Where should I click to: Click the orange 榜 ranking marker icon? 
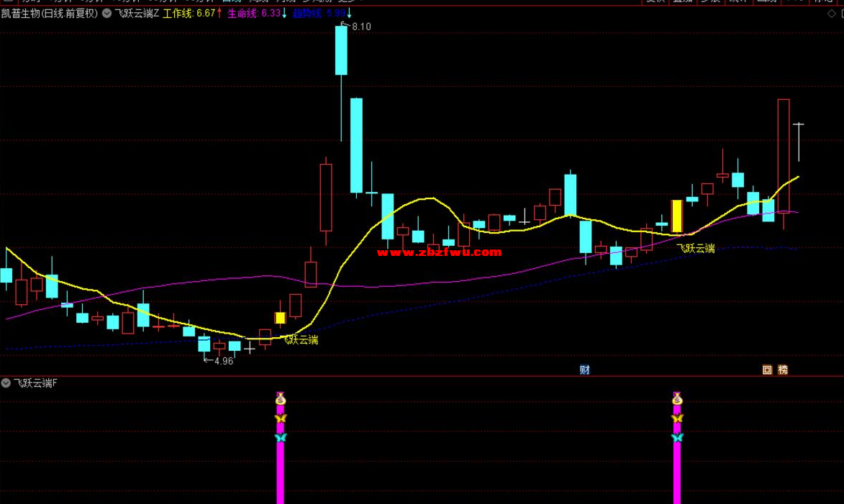click(783, 370)
